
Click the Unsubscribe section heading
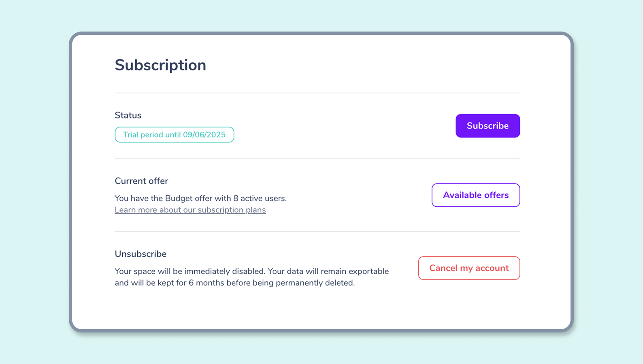pyautogui.click(x=141, y=254)
